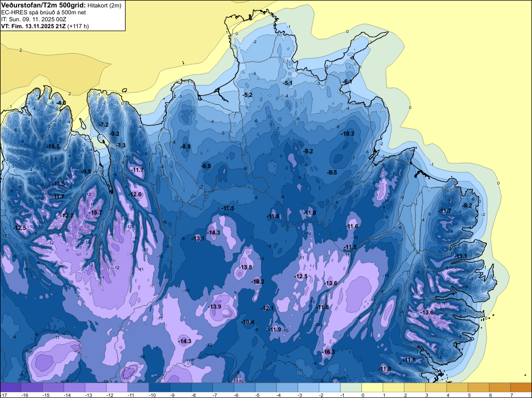Click the darkest purple legend swatch labeled -17
The height and width of the screenshot is (398, 532).
[11, 387]
